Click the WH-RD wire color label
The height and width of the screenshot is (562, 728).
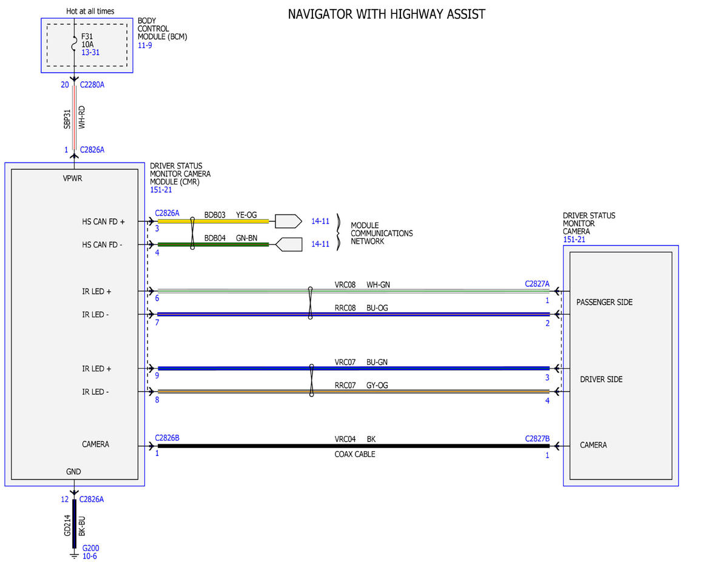tap(82, 118)
